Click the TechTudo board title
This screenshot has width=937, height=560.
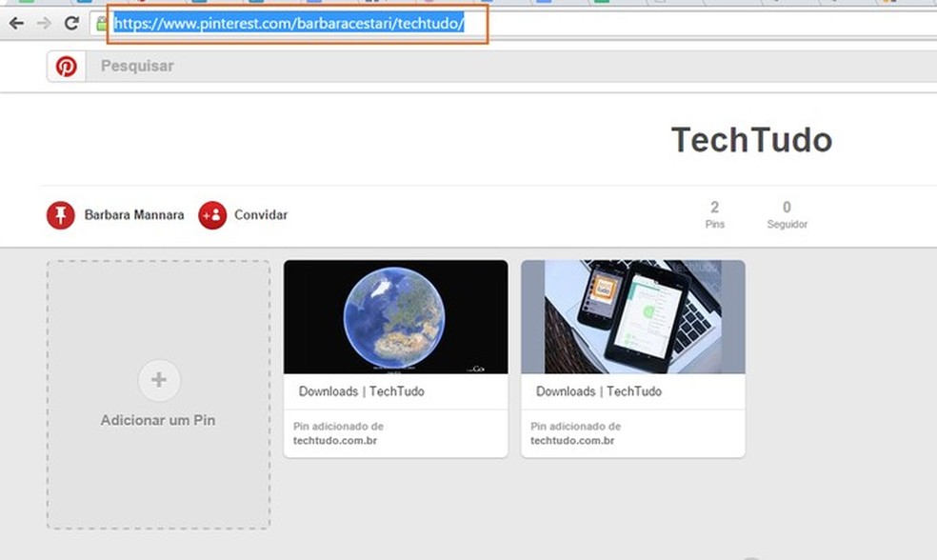click(x=751, y=140)
